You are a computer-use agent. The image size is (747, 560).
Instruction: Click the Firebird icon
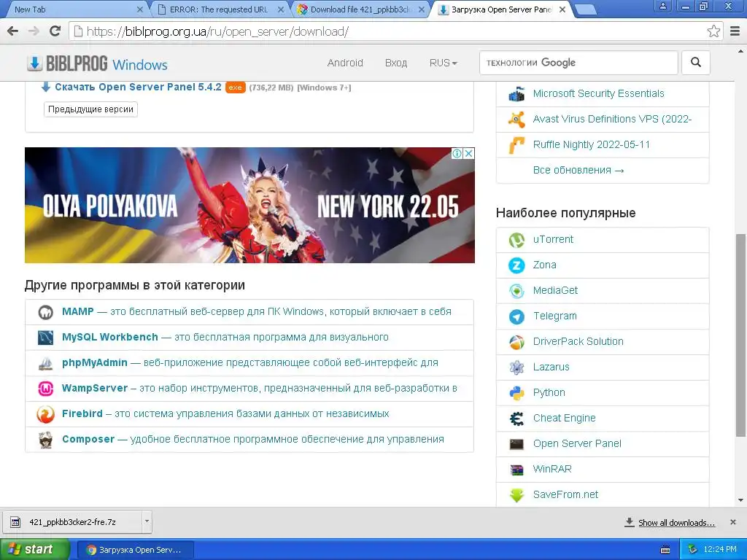[45, 414]
